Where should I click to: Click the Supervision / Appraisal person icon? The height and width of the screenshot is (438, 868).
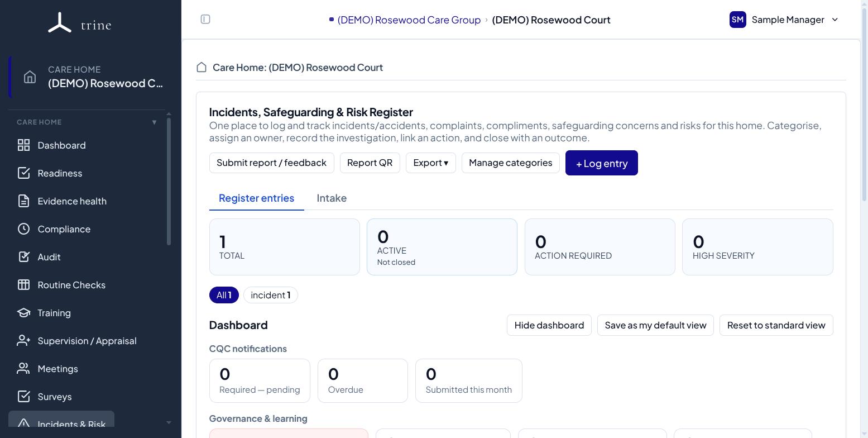(x=23, y=341)
